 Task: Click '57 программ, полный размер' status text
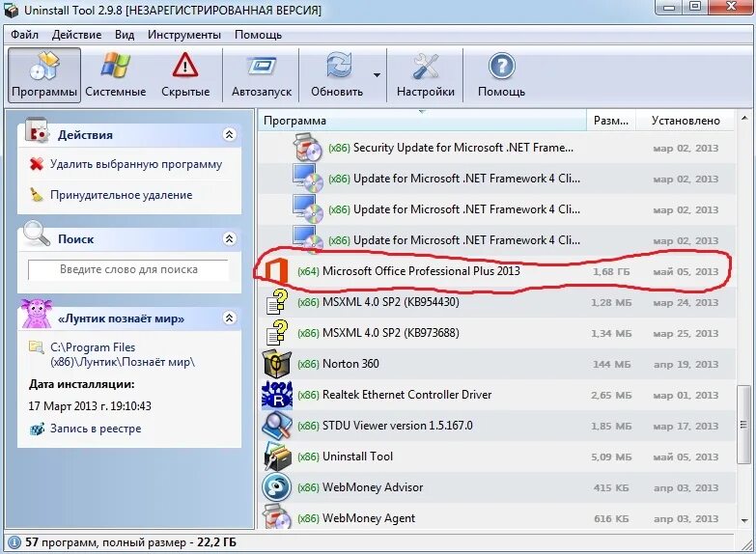[x=105, y=542]
